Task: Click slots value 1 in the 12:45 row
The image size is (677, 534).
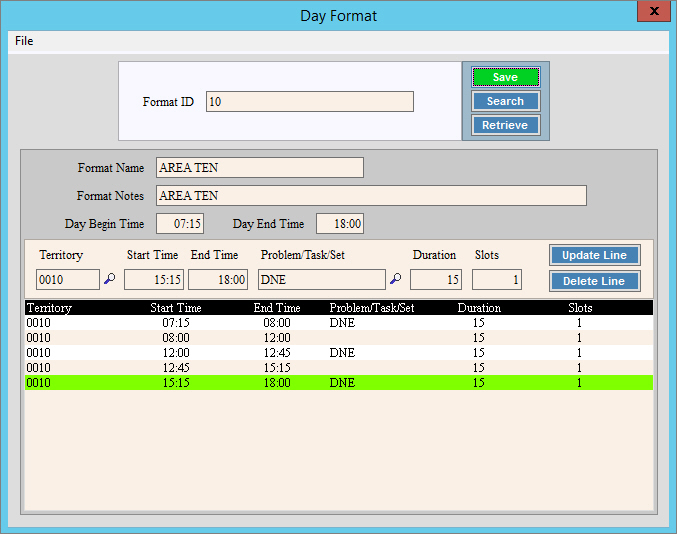Action: pyautogui.click(x=579, y=368)
